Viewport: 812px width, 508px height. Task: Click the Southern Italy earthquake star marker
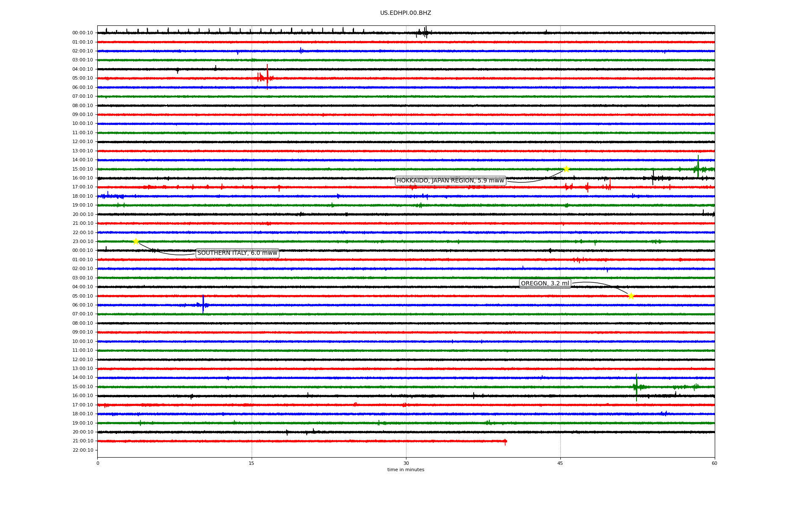pos(136,241)
